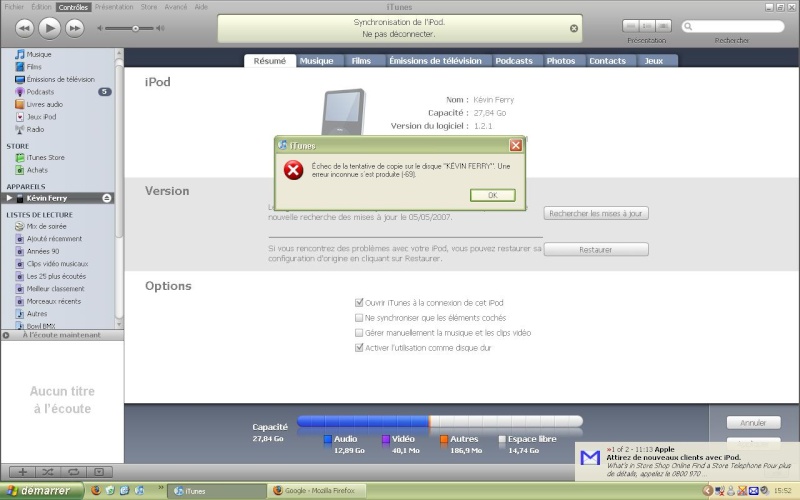The width and height of the screenshot is (800, 500).
Task: Select the Jeux tab
Action: (654, 61)
